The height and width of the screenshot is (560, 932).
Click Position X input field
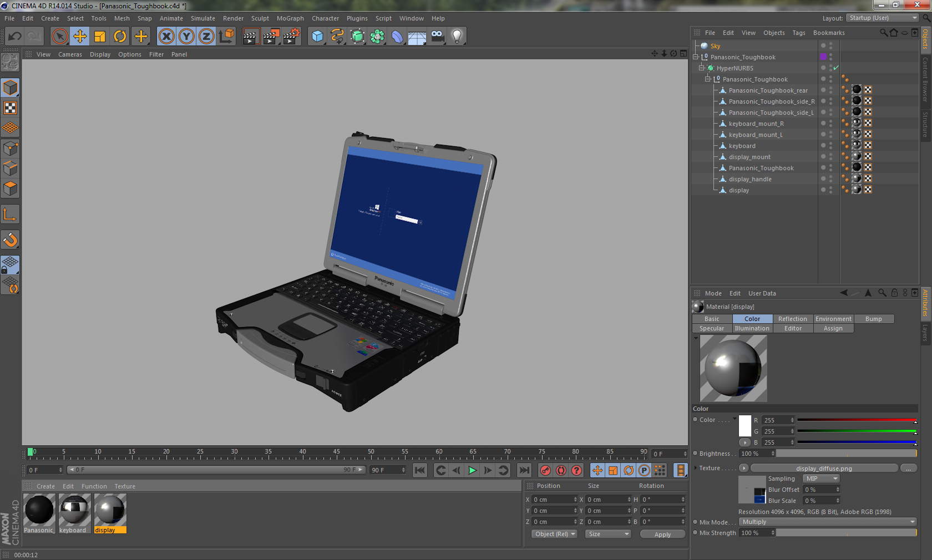[555, 500]
